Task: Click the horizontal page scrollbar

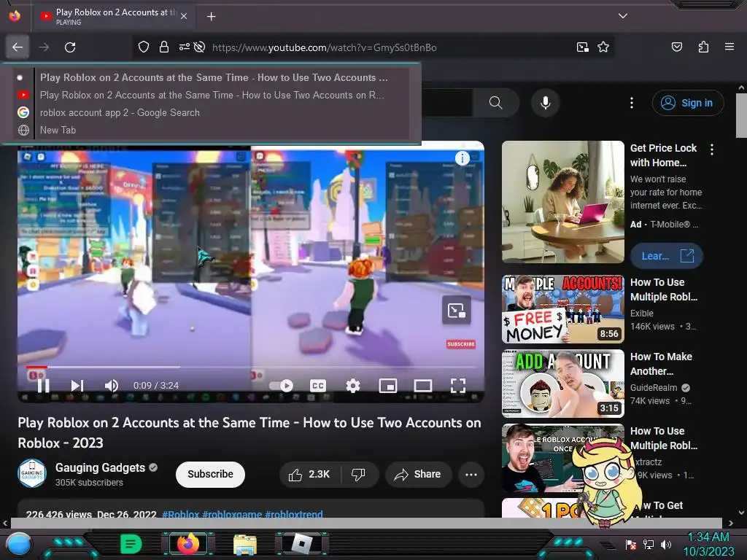Action: pyautogui.click(x=366, y=523)
